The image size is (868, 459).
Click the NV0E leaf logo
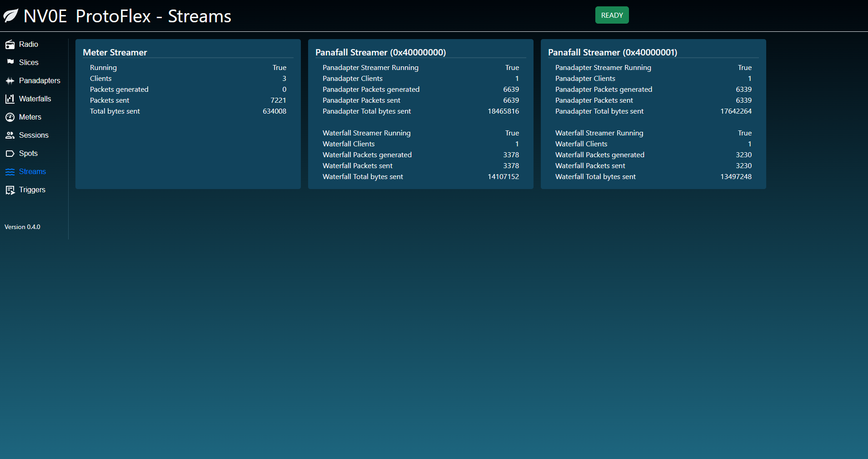(11, 15)
